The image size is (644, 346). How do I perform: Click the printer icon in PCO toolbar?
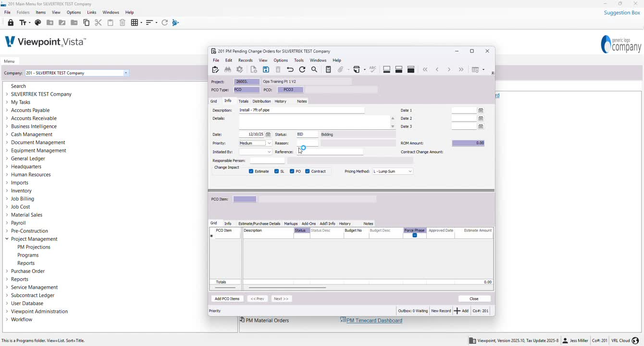coord(357,70)
